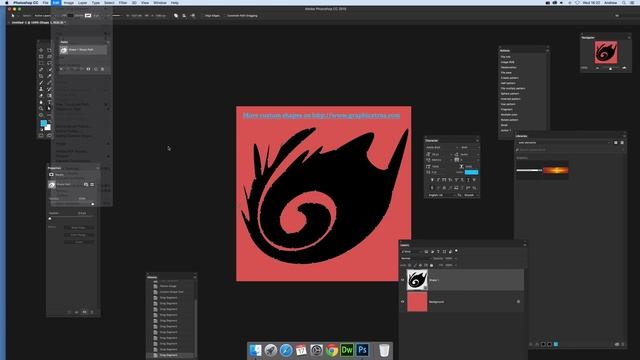Click the Navigator preview thumbnail
This screenshot has width=640, height=360.
click(x=606, y=52)
